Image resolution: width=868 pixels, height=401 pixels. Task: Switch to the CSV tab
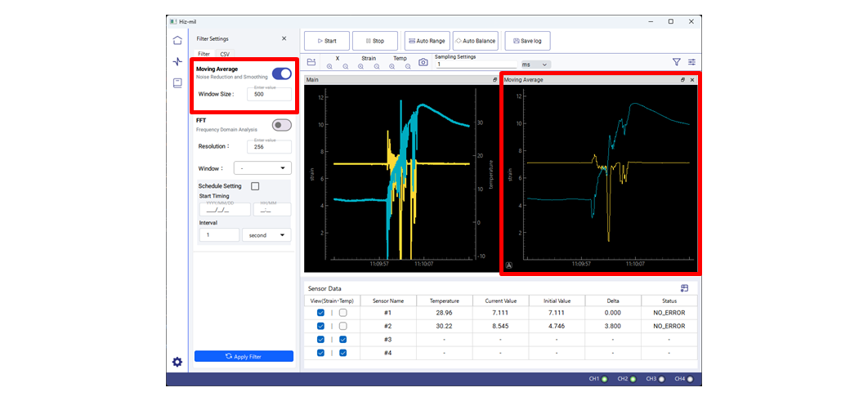[225, 54]
